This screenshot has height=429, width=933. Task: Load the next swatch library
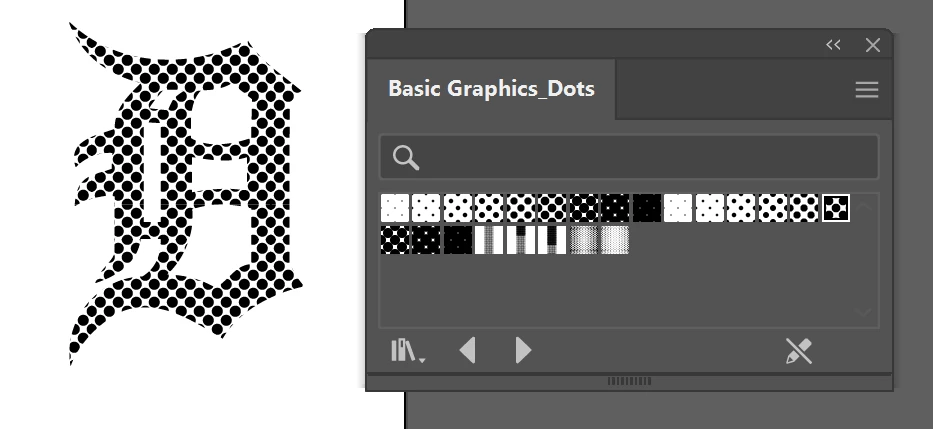(x=523, y=350)
